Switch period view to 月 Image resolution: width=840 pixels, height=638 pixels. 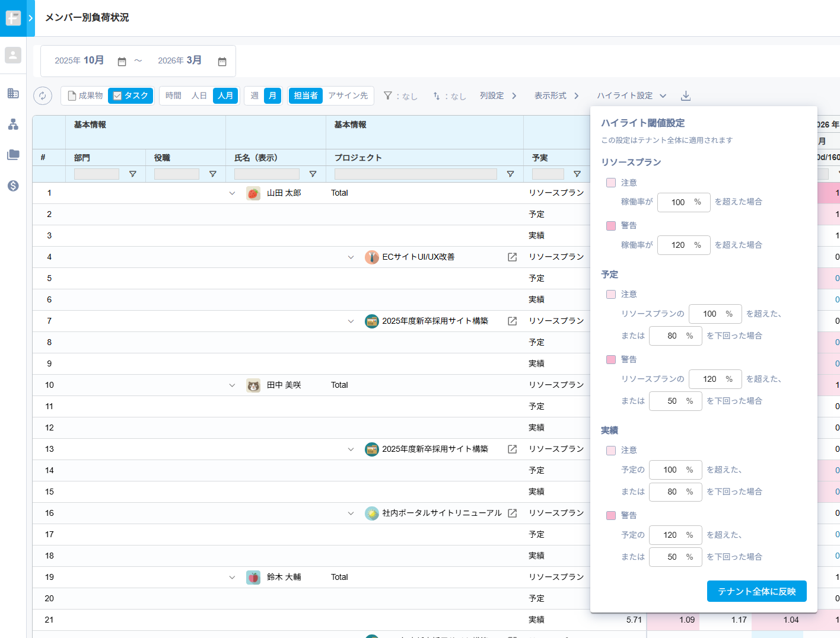pos(272,95)
